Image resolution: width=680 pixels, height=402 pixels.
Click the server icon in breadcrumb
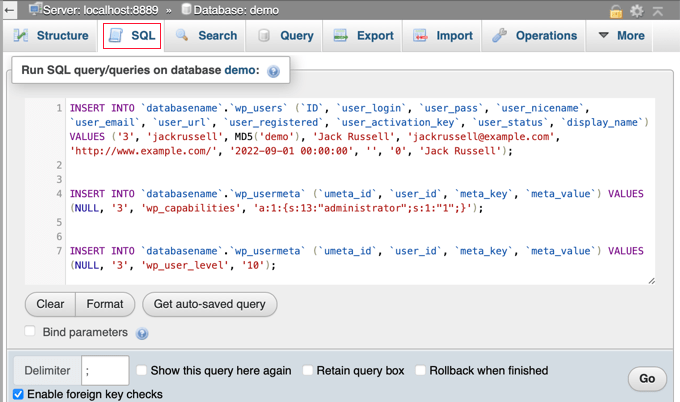(x=36, y=9)
